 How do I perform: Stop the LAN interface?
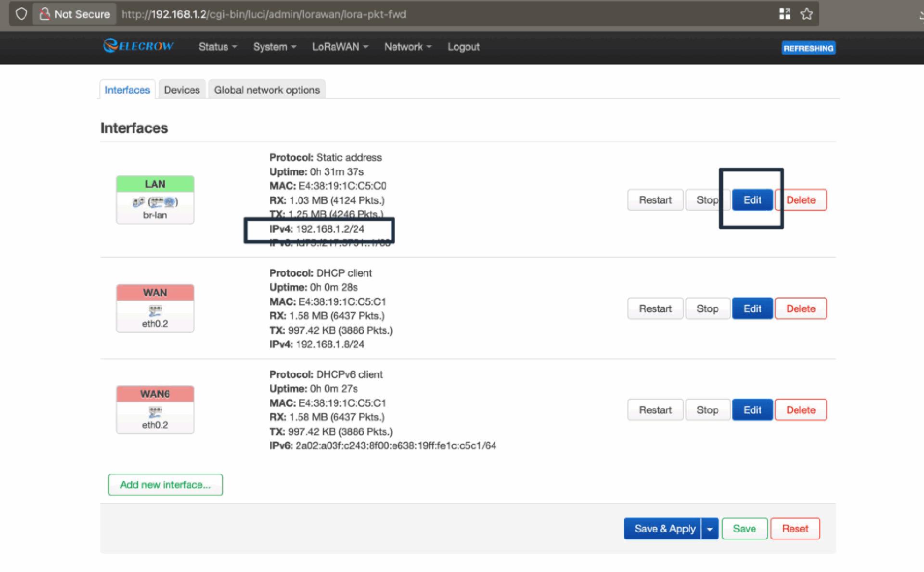tap(707, 200)
